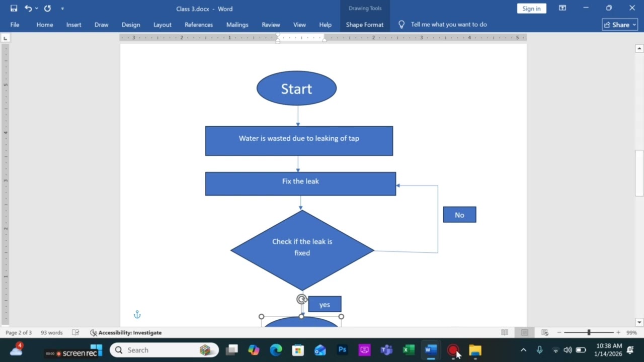This screenshot has width=644, height=362.
Task: Open the weather widget on the taskbar
Action: click(16, 349)
